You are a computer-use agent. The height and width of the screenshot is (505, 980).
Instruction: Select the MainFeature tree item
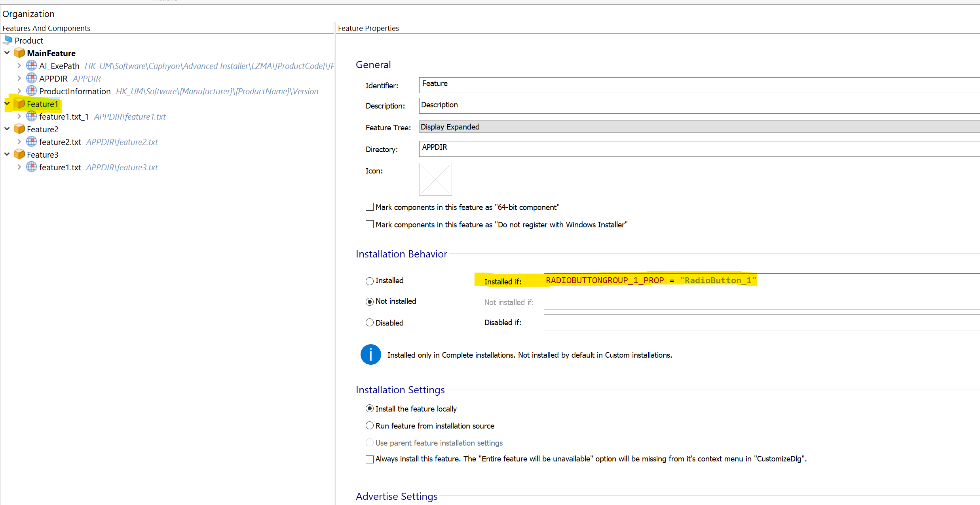51,53
